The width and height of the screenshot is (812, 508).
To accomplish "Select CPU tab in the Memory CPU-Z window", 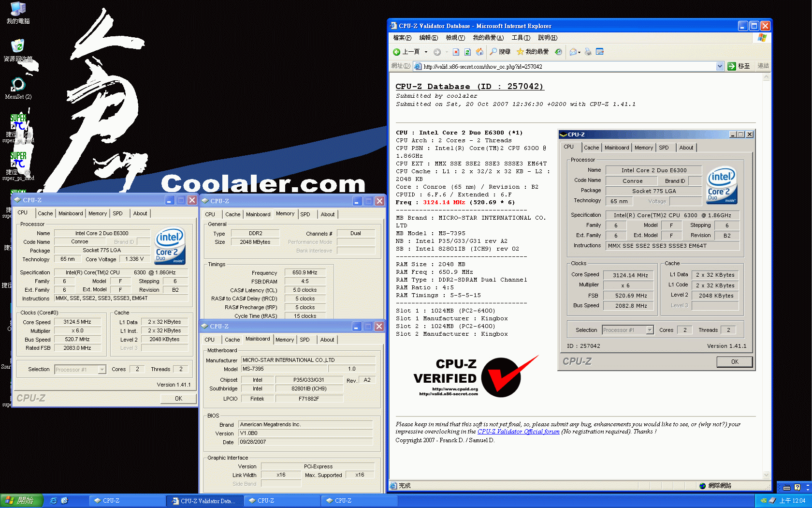I will (x=210, y=214).
